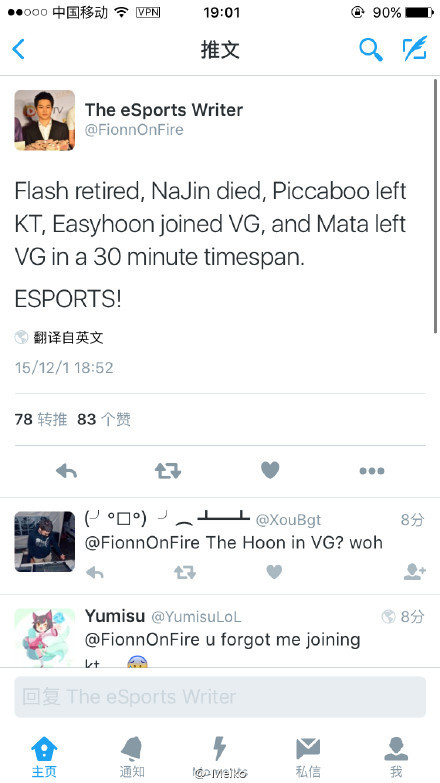Go back with the top-left chevron
The width and height of the screenshot is (440, 783).
click(18, 49)
